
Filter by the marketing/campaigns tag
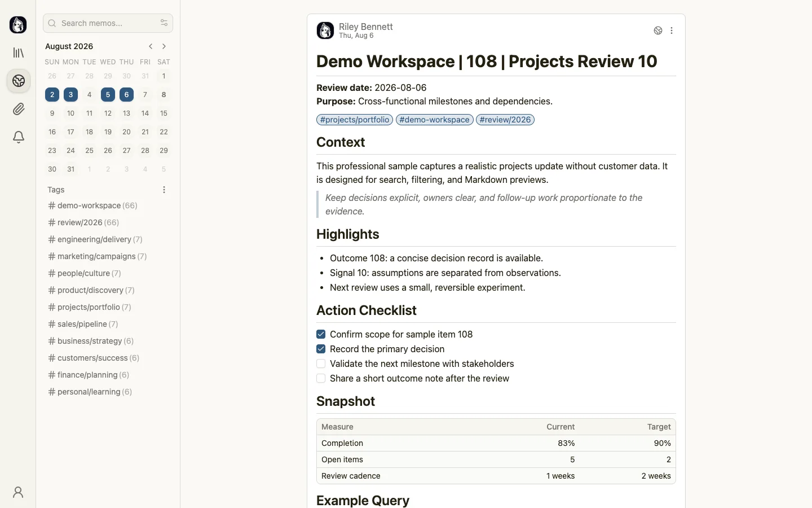click(98, 256)
